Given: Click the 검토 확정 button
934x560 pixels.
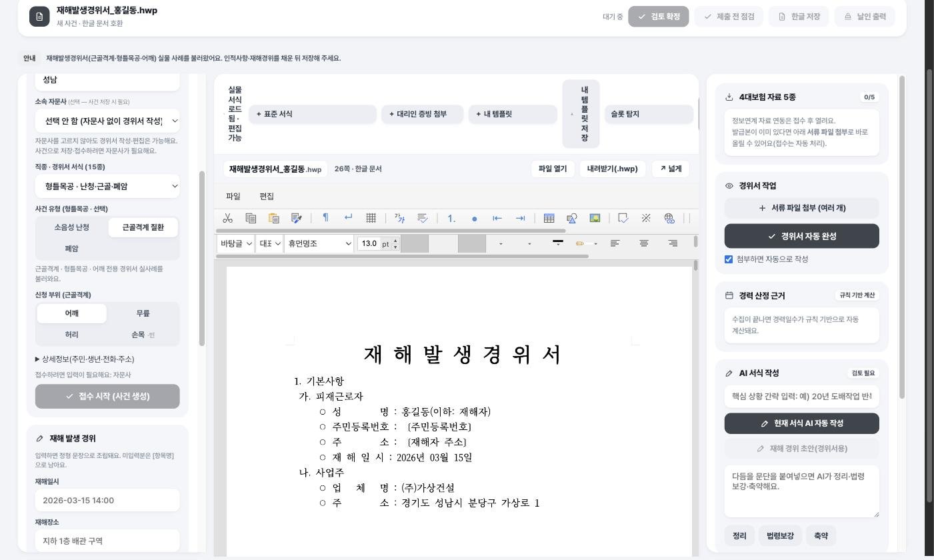Looking at the screenshot, I should point(659,17).
